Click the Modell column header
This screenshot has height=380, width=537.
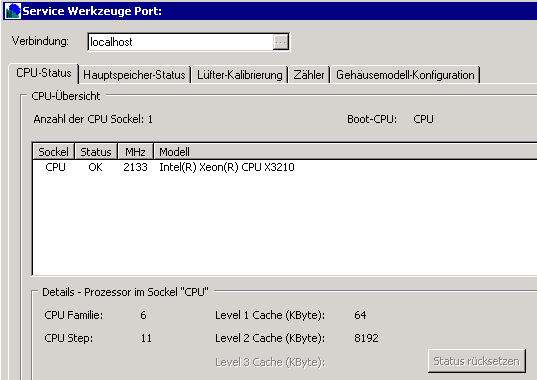pos(345,152)
